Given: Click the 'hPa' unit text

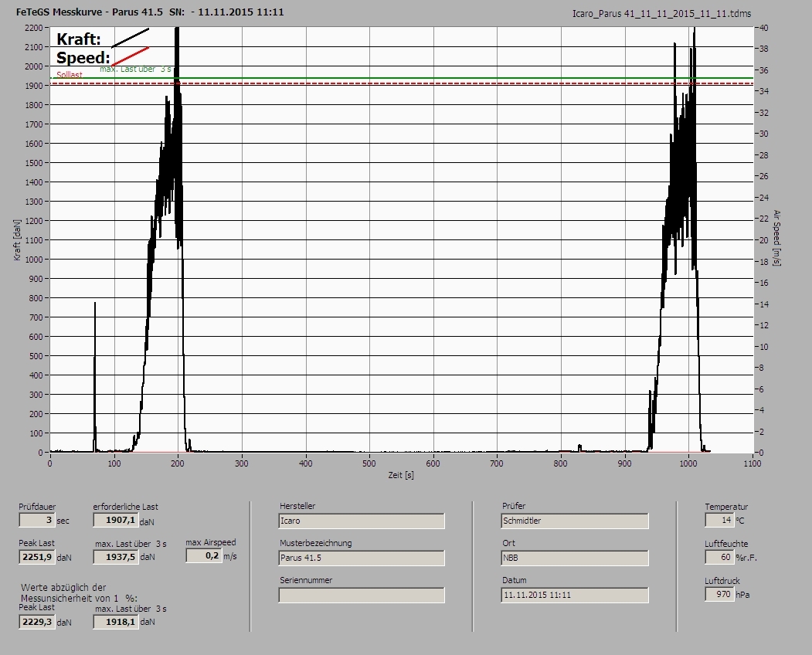Looking at the screenshot, I should [742, 595].
